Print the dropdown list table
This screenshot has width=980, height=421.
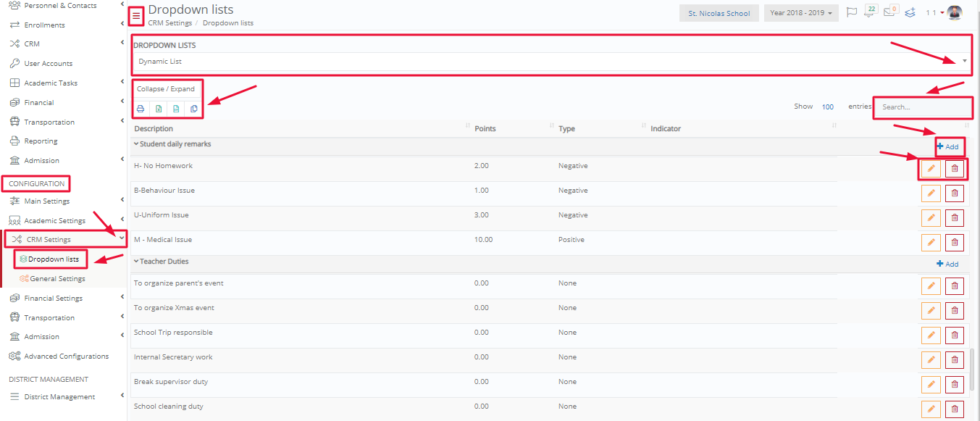click(x=141, y=109)
